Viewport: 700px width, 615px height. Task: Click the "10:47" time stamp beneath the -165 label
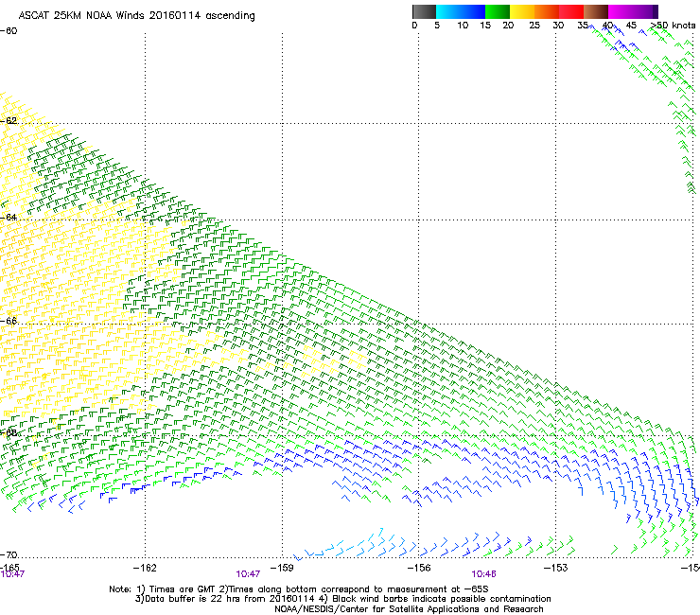[x=12, y=574]
